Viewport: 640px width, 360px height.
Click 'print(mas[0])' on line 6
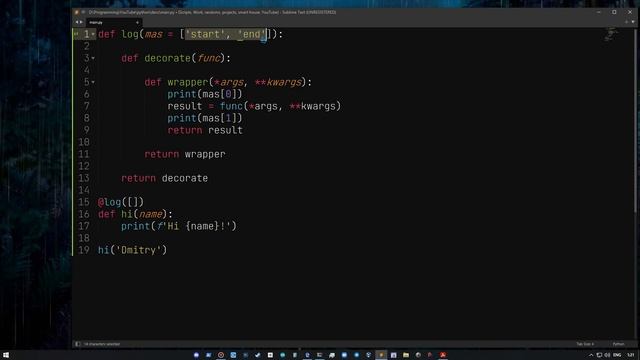(x=205, y=94)
